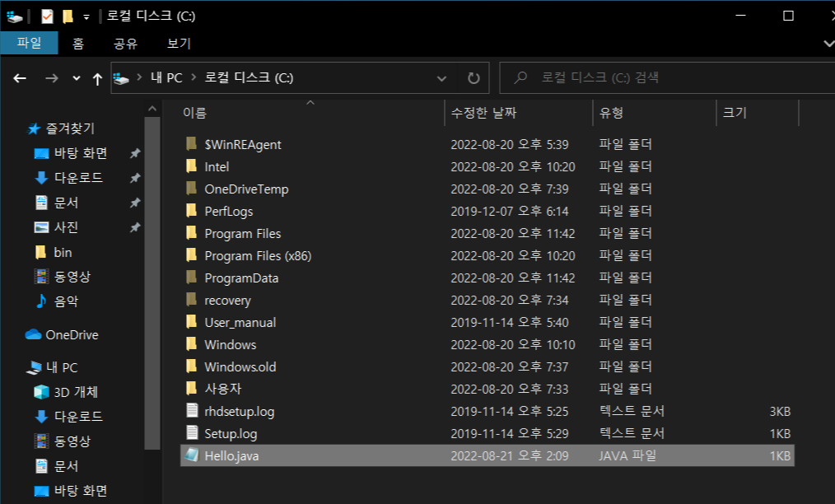Click the JAVA 파일 type cell
Screen dimensions: 835x504
coord(627,456)
